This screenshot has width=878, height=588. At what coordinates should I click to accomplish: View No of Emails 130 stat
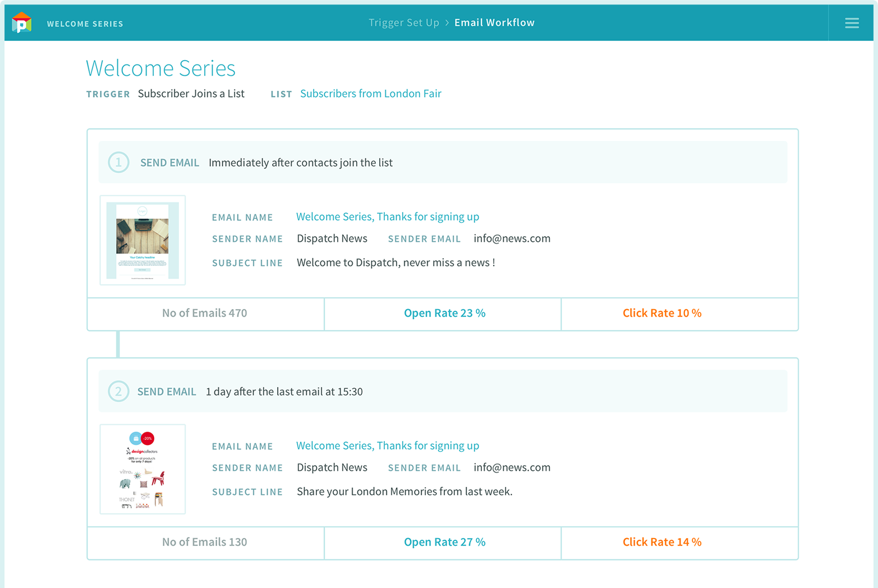click(x=205, y=543)
